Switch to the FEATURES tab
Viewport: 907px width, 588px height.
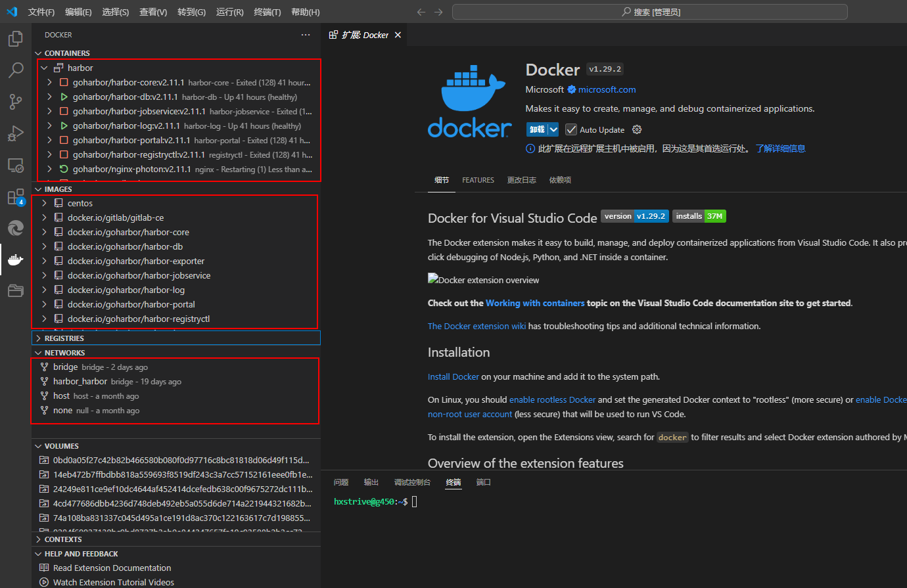coord(478,180)
